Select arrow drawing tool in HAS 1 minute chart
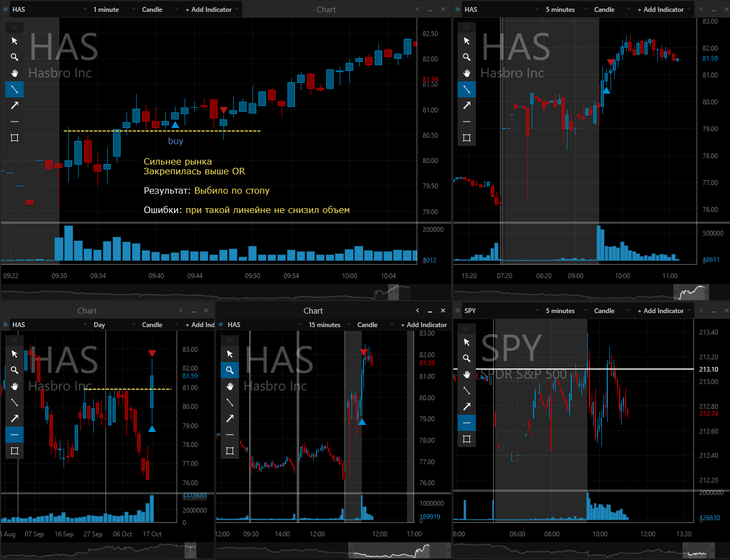730x560 pixels. click(15, 105)
